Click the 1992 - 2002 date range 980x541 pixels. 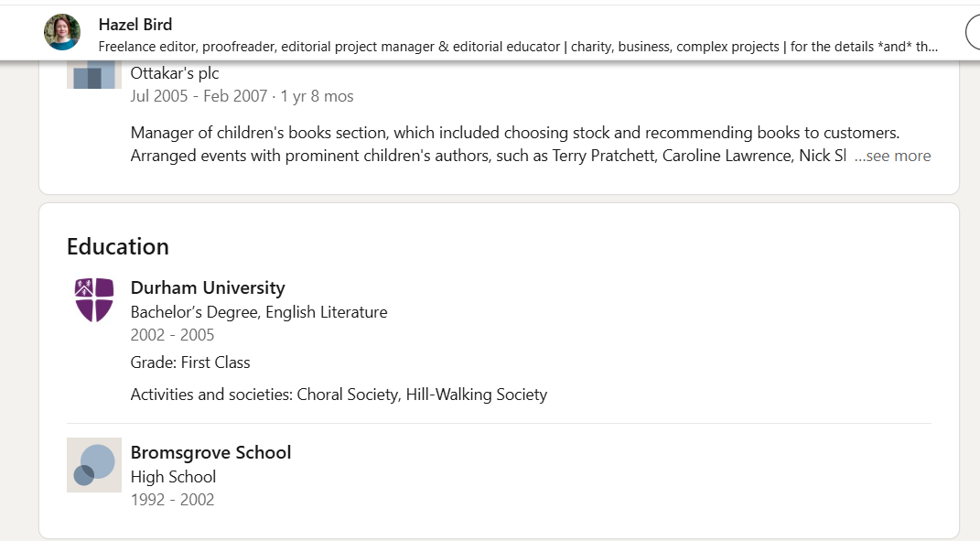(x=173, y=500)
